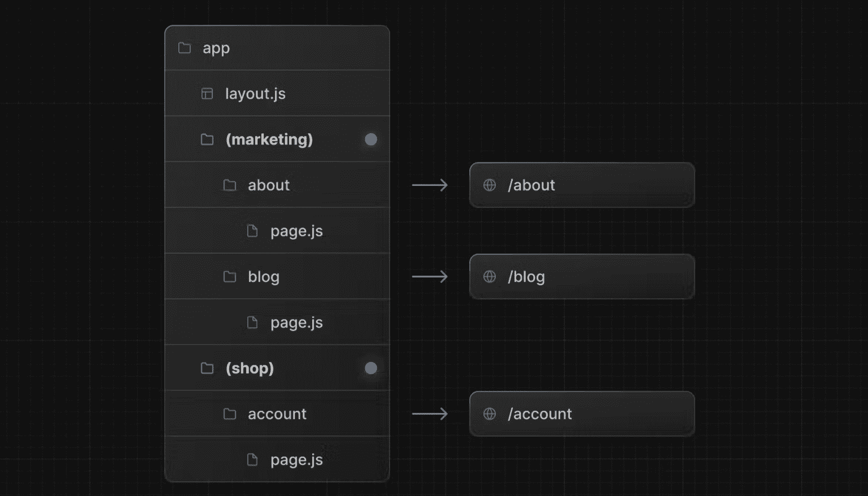Click the arrow pointing from blog to /blog
Image resolution: width=868 pixels, height=496 pixels.
tap(430, 277)
